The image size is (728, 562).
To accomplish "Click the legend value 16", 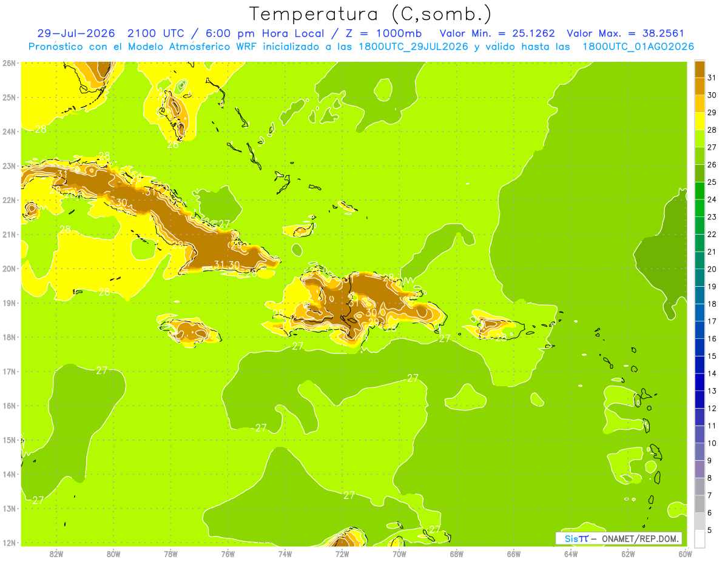I will point(712,338).
